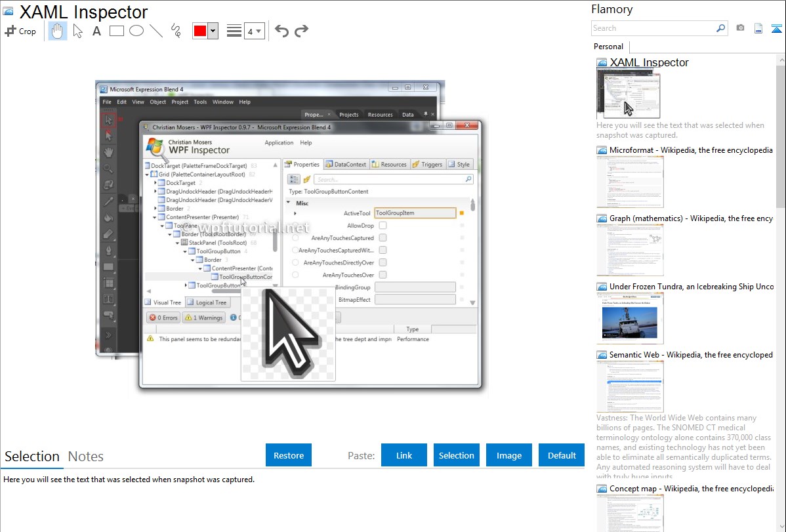The height and width of the screenshot is (532, 786).
Task: Switch to the Triggers tab in WPF Inspector
Action: 427,165
